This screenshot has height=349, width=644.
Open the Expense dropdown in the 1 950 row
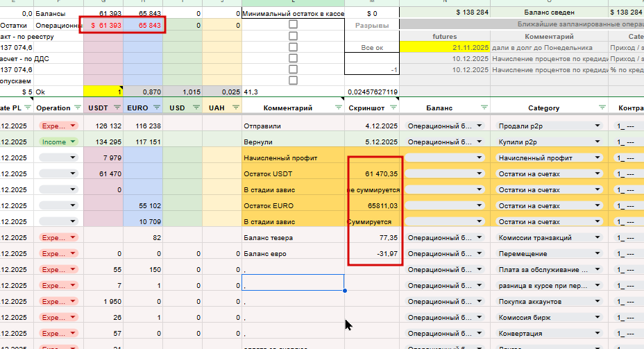[58, 302]
